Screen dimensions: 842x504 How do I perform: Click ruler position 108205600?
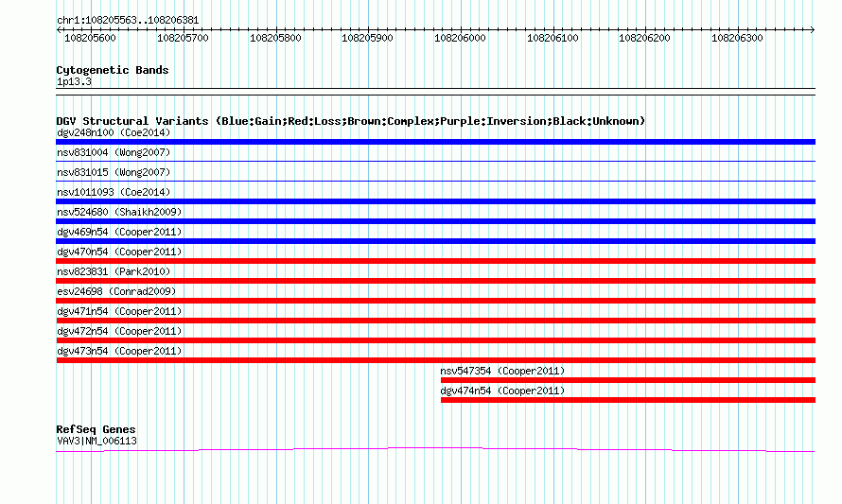pos(90,38)
